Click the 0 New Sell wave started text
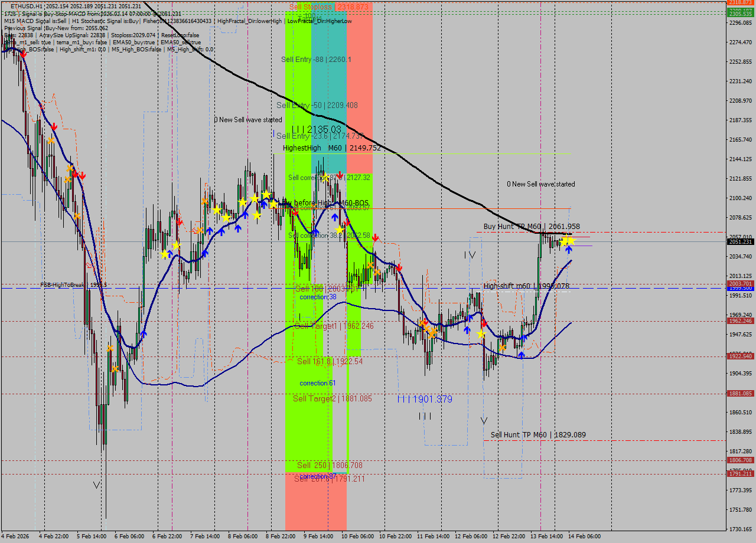Screen dimensions: 756x543 [x=246, y=120]
